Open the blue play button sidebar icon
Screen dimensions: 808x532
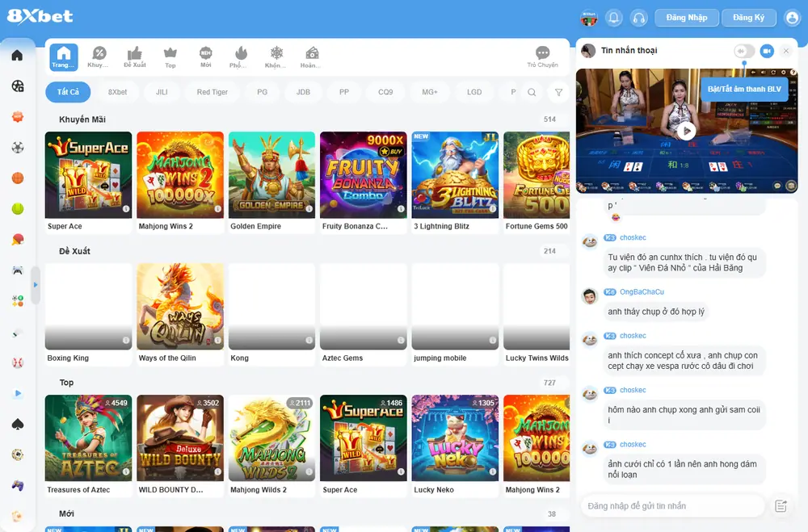point(18,393)
